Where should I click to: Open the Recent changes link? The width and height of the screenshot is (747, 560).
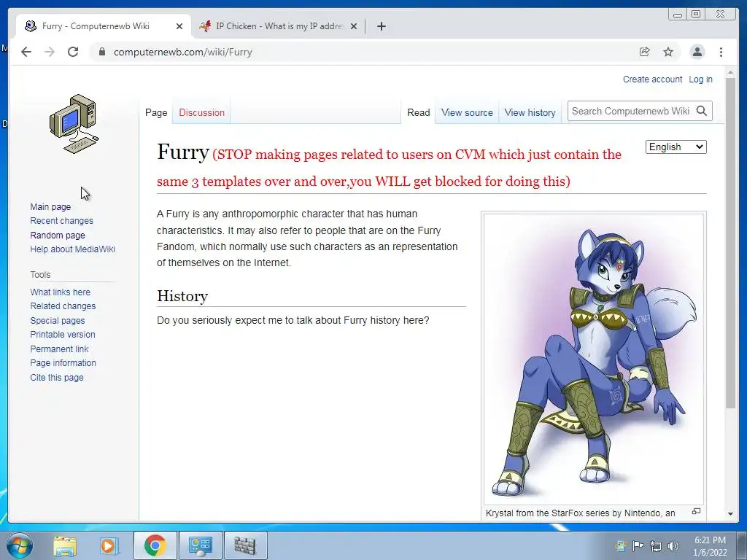pyautogui.click(x=61, y=220)
